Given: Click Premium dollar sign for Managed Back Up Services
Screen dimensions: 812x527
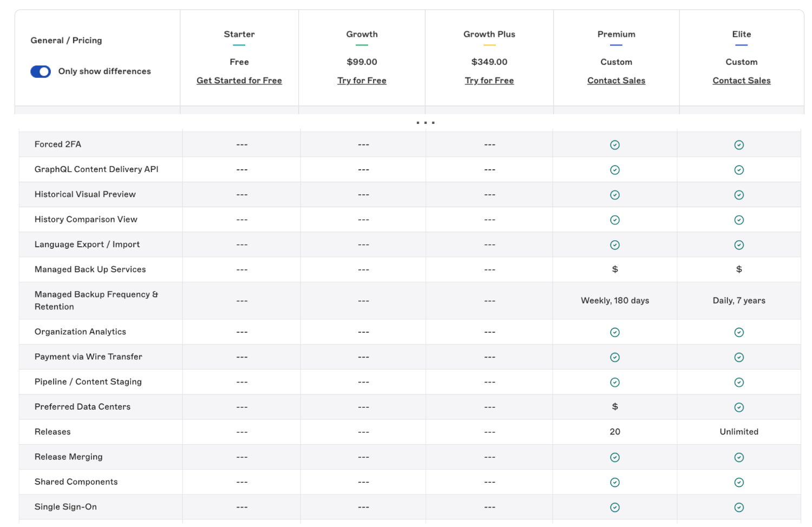Looking at the screenshot, I should tap(614, 269).
